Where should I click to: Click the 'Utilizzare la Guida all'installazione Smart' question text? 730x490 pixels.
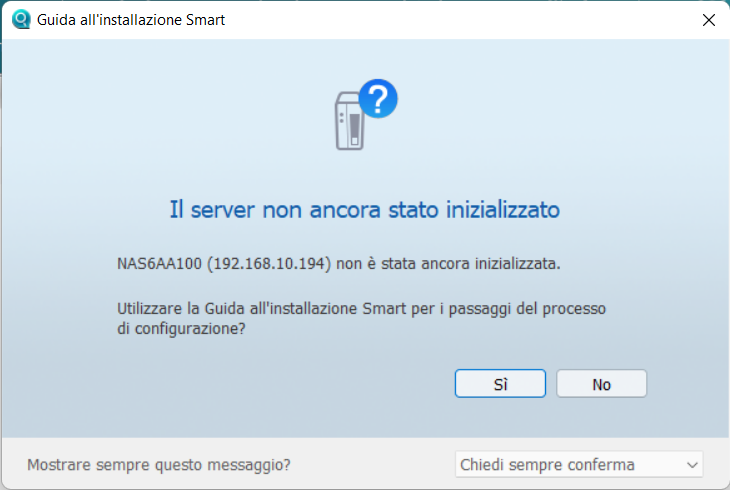click(361, 319)
